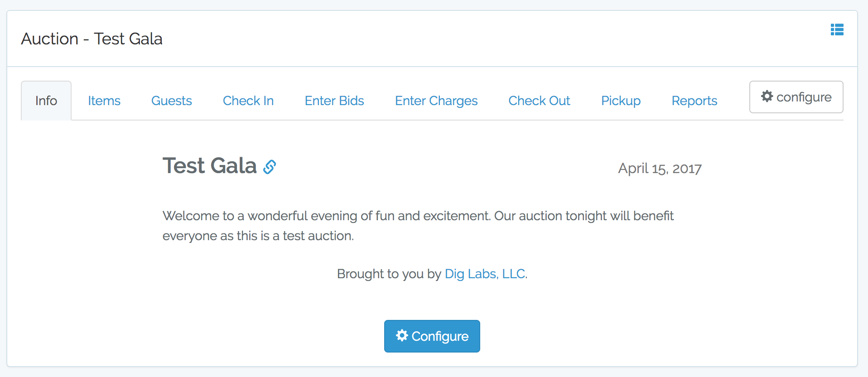Click the blue Configure button
868x377 pixels.
tap(432, 336)
